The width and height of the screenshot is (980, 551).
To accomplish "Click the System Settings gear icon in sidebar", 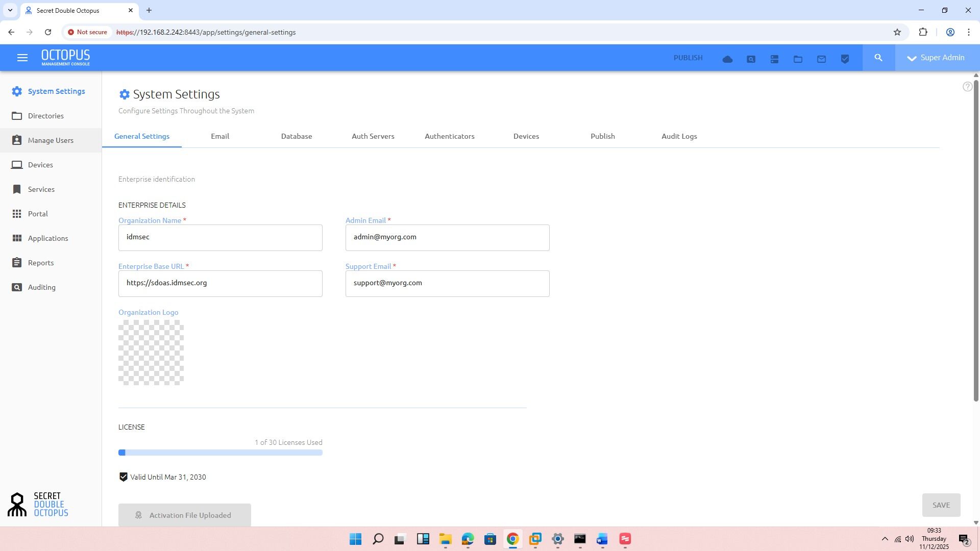I will (x=17, y=91).
